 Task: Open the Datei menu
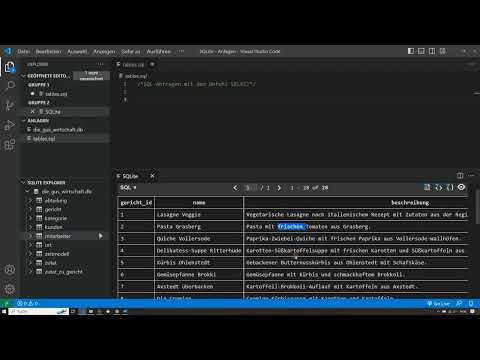(x=23, y=51)
